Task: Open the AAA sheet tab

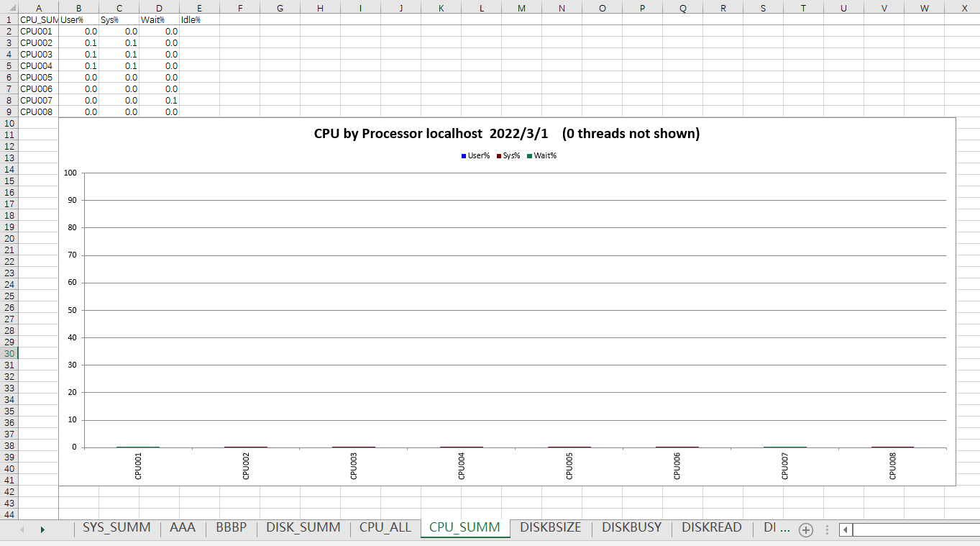Action: tap(183, 528)
